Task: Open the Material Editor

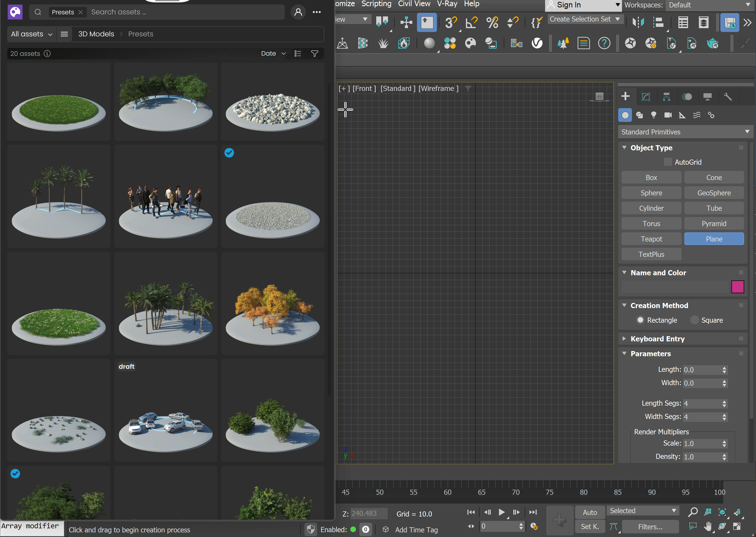Action: tap(430, 43)
